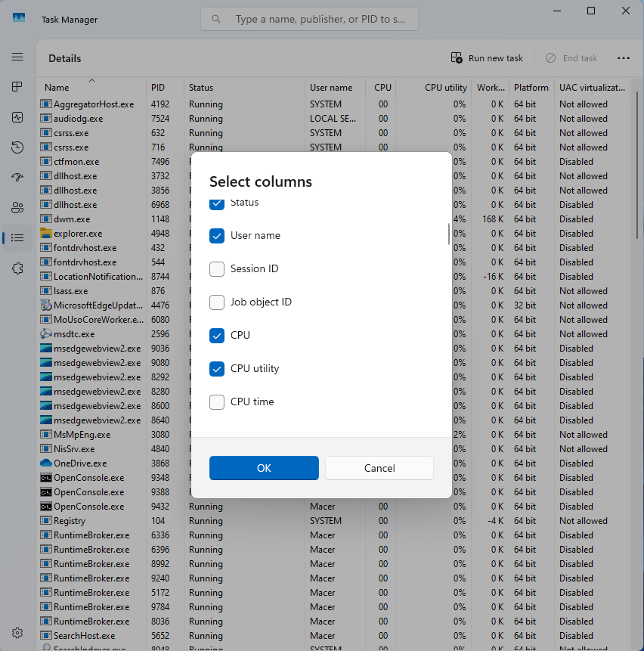Sort by the Name column header
The height and width of the screenshot is (651, 644).
pos(91,88)
